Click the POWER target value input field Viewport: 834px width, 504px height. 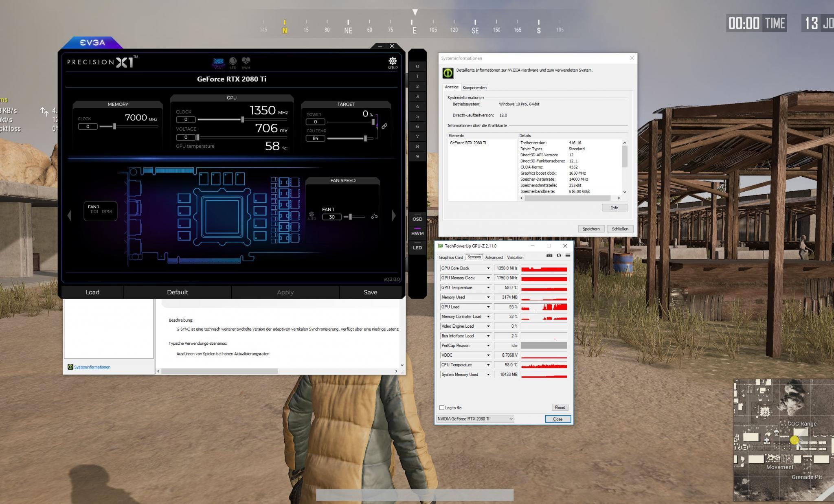pos(315,122)
